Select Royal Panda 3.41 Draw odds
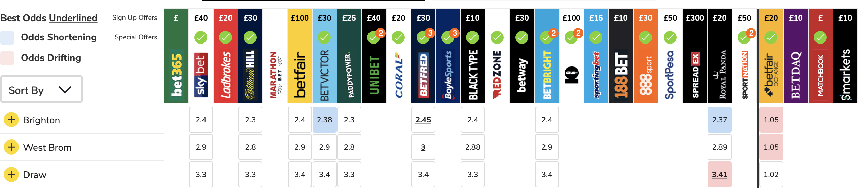Viewport: 868px width, 196px height. pyautogui.click(x=720, y=174)
